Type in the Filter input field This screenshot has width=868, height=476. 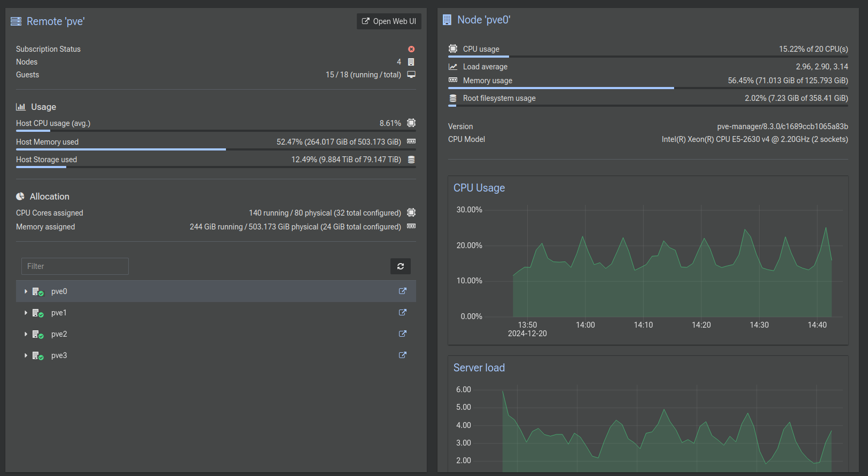click(x=75, y=266)
